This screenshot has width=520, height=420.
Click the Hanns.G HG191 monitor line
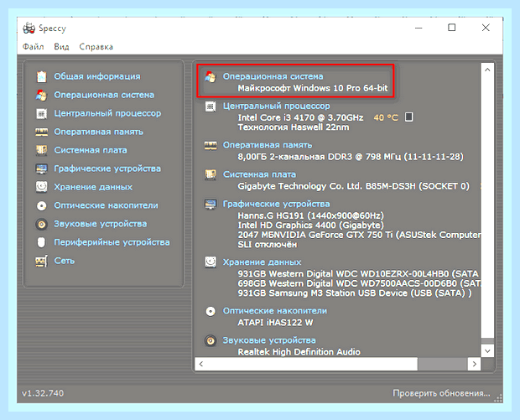(x=310, y=215)
